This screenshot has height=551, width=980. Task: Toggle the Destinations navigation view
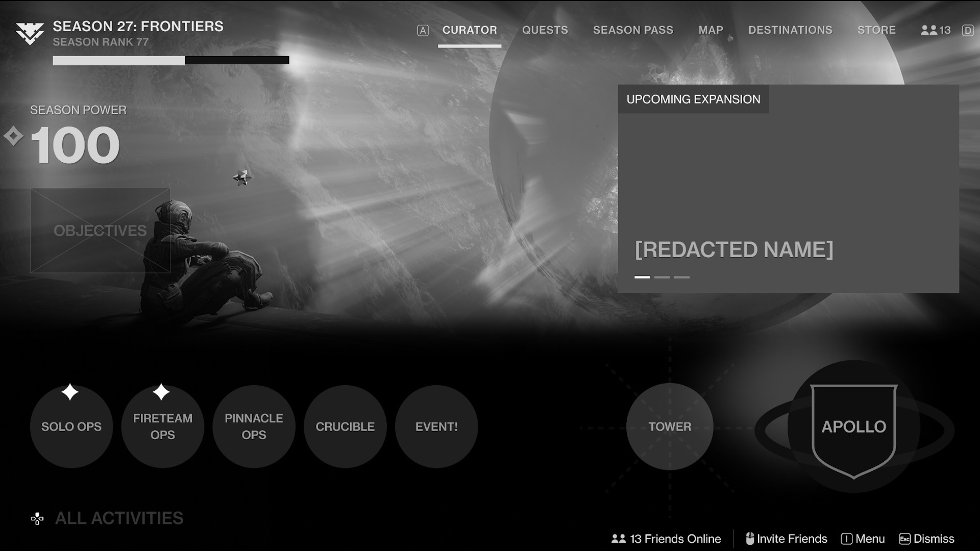790,30
